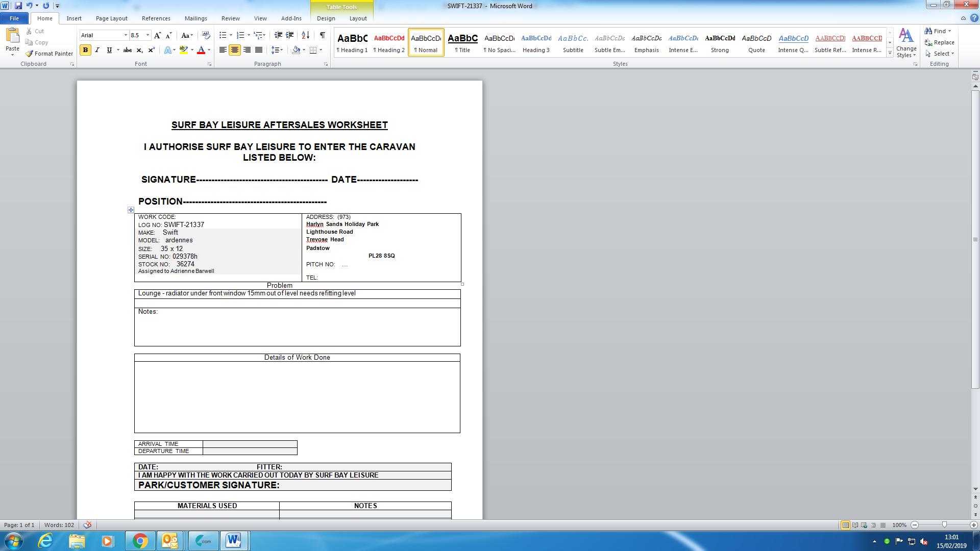Click the Show/Hide paragraph marks icon
Viewport: 980px width, 551px height.
click(322, 35)
